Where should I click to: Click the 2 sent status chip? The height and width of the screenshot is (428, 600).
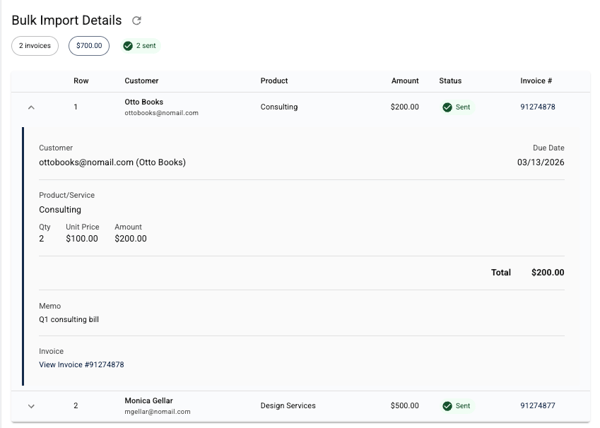140,46
